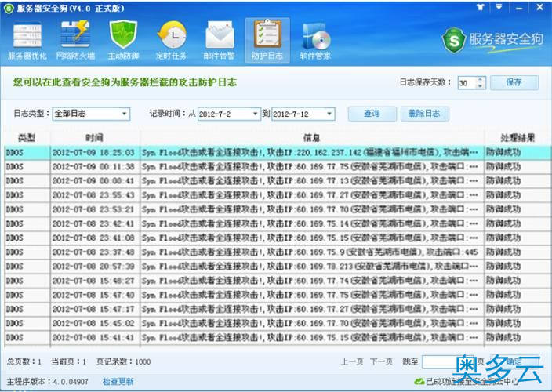Select 防护日志 protection log clipboard icon
Viewport: 552px width, 392px height.
pos(267,41)
